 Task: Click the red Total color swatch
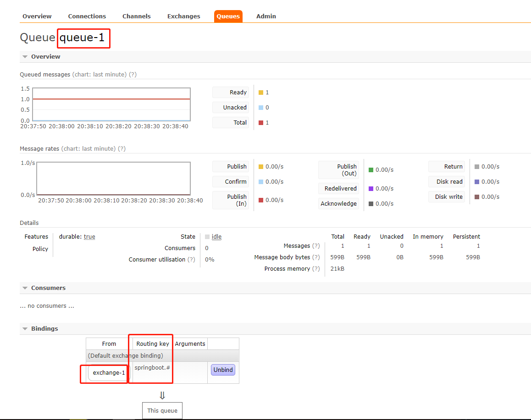pyautogui.click(x=261, y=123)
